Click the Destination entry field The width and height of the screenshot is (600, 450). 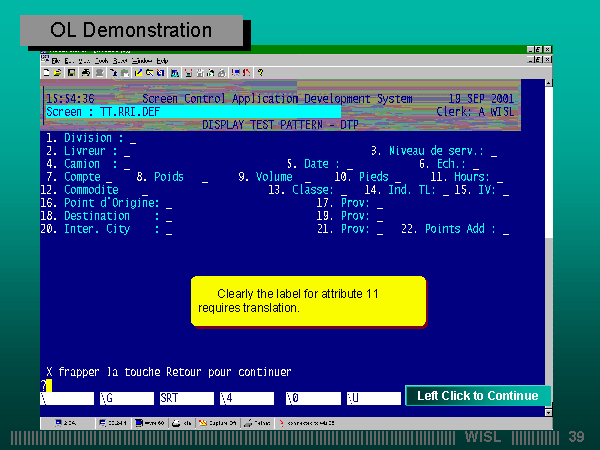tap(169, 216)
